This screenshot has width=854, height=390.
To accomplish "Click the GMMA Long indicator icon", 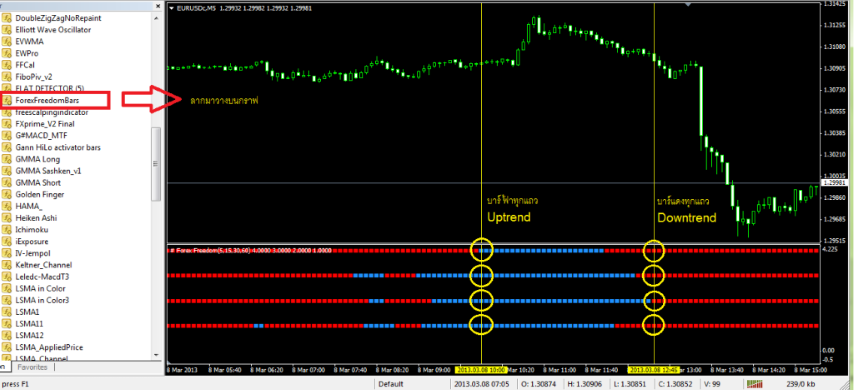I will pos(7,159).
